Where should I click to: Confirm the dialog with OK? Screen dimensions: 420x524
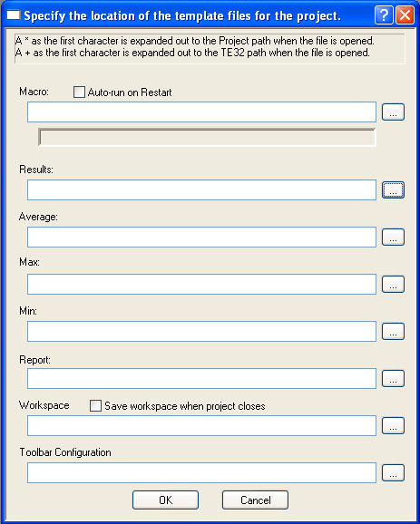click(x=165, y=500)
